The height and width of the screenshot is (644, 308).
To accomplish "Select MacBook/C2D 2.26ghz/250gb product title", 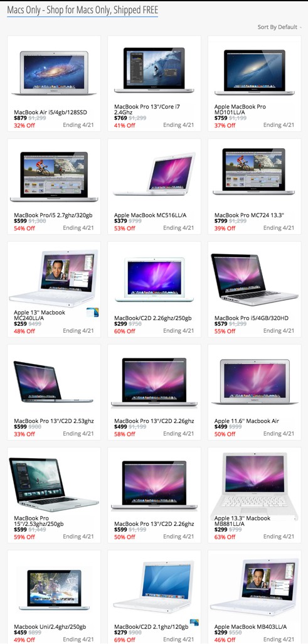I will 153,318.
